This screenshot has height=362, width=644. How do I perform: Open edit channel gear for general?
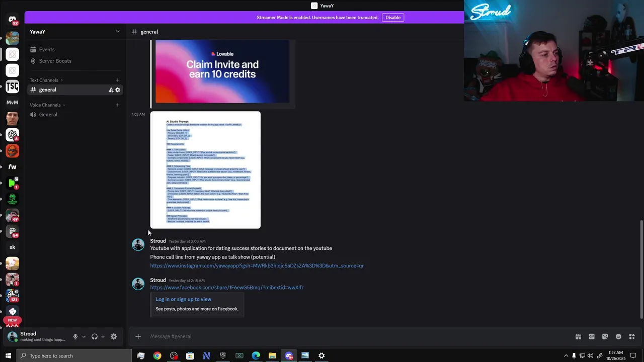pos(118,90)
